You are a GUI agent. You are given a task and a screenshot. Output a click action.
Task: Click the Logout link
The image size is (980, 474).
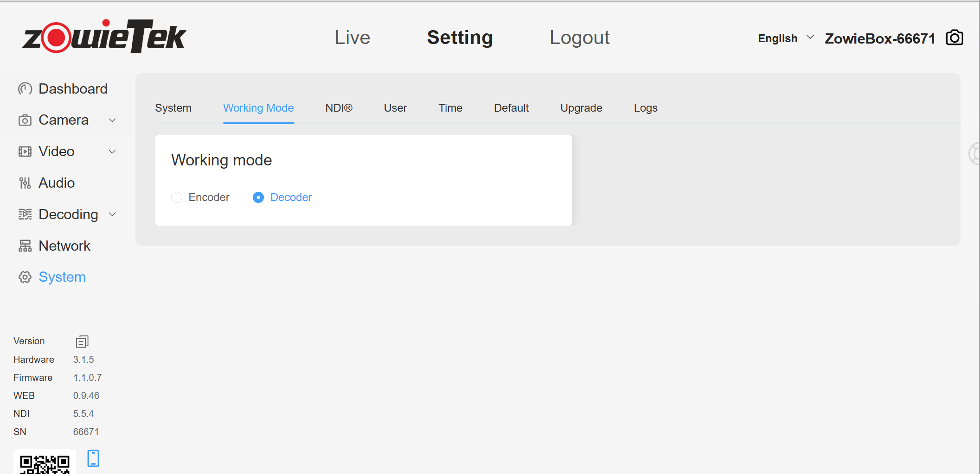(x=579, y=38)
